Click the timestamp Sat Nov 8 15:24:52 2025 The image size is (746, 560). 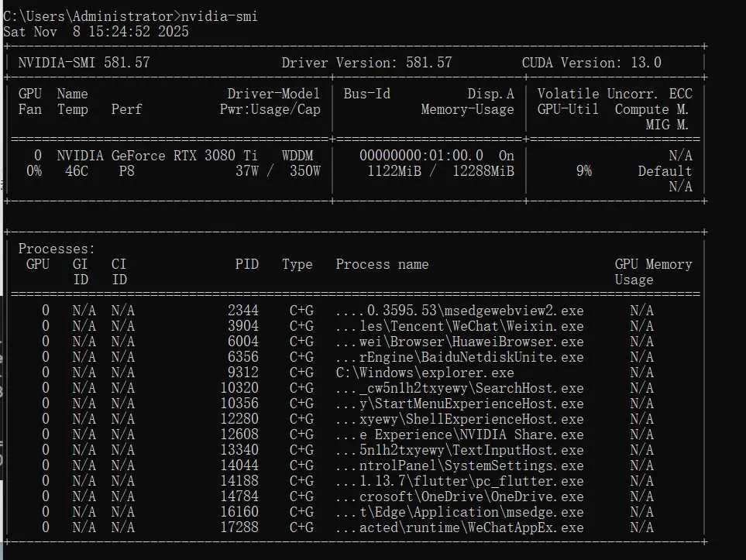pos(95,32)
